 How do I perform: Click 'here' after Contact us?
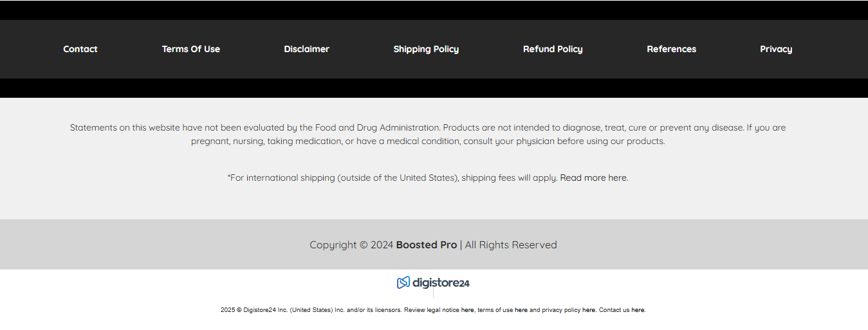click(x=638, y=310)
